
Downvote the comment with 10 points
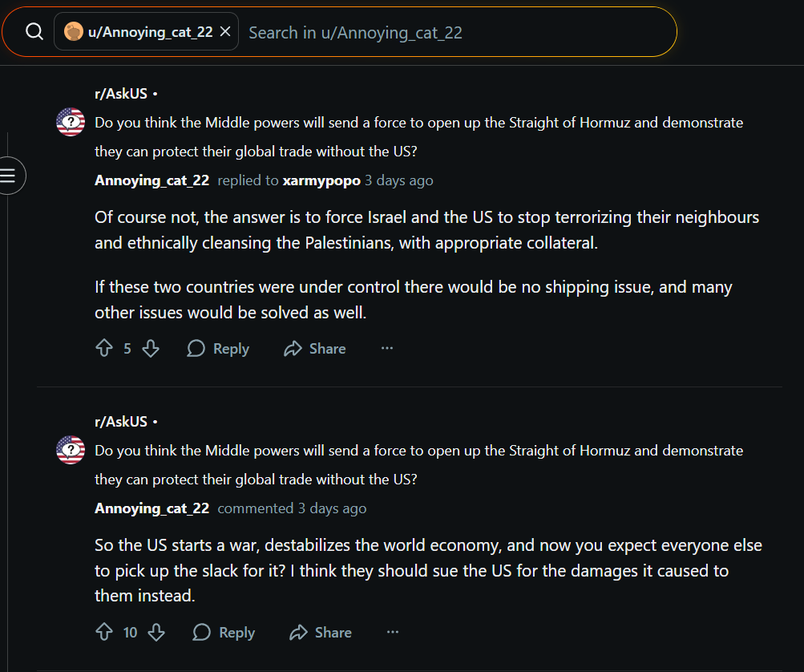pyautogui.click(x=156, y=632)
